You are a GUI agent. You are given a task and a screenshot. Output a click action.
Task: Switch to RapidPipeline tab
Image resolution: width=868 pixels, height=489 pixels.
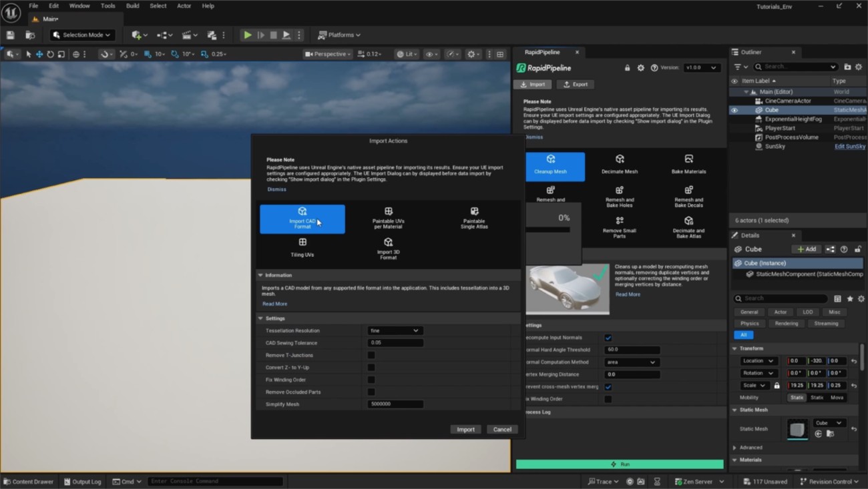[542, 52]
